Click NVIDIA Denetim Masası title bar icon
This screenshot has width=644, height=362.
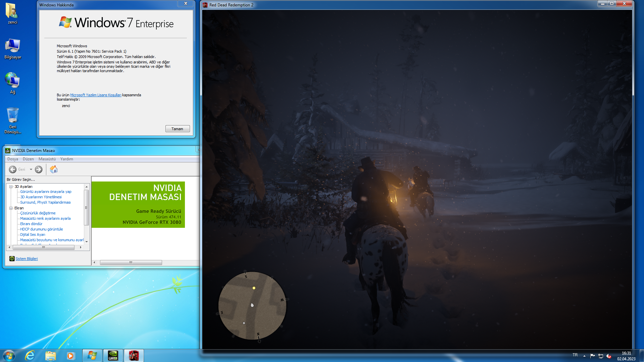click(8, 151)
